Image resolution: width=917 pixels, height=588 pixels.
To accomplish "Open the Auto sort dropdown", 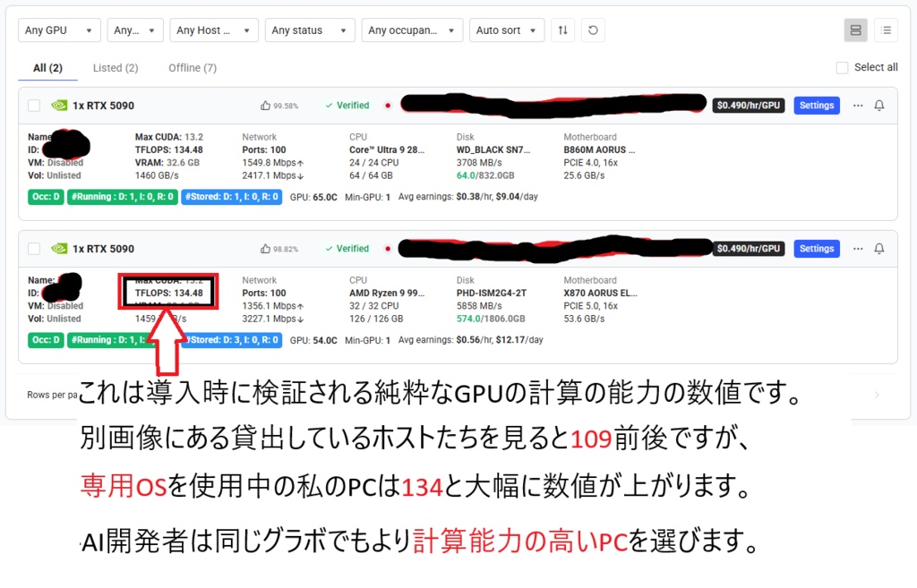I will coord(507,30).
